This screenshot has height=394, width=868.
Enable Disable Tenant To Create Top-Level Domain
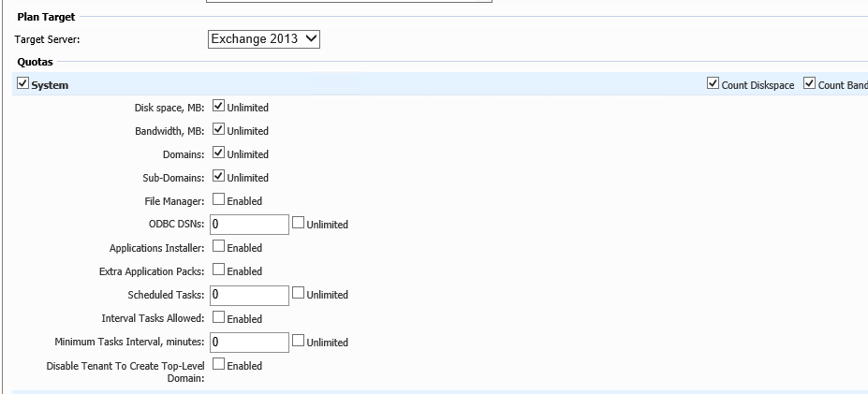pos(219,364)
